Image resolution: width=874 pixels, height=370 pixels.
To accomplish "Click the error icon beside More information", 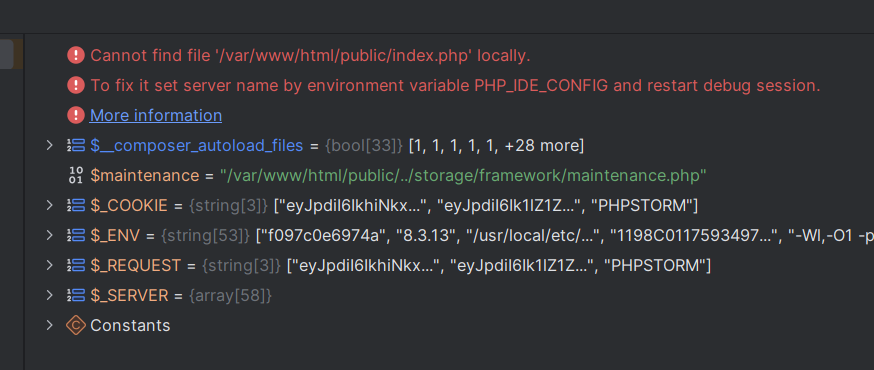I will click(x=75, y=115).
